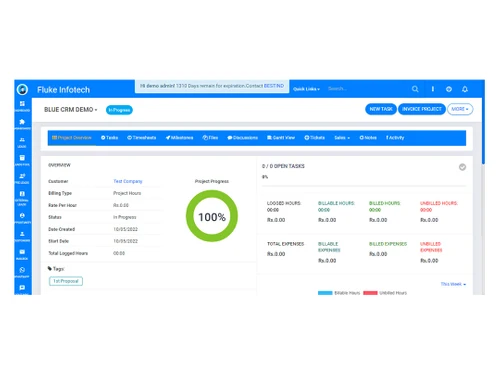Switch to the Discussions tab
Screen dimensions: 500x375
tap(243, 138)
